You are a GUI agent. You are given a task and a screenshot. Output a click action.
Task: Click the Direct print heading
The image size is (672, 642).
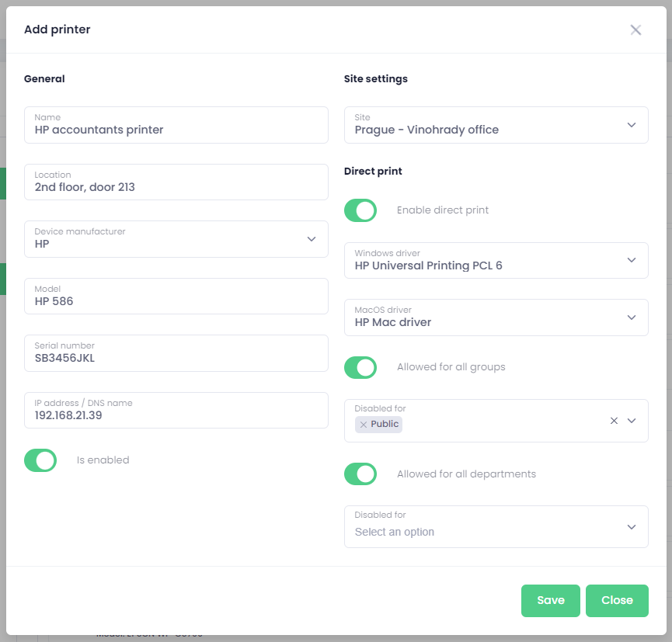tap(373, 172)
